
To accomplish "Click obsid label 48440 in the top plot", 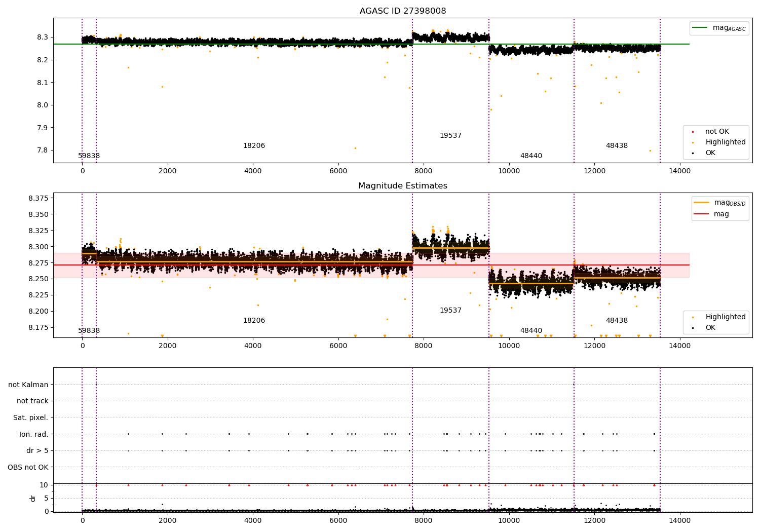I will pos(531,156).
